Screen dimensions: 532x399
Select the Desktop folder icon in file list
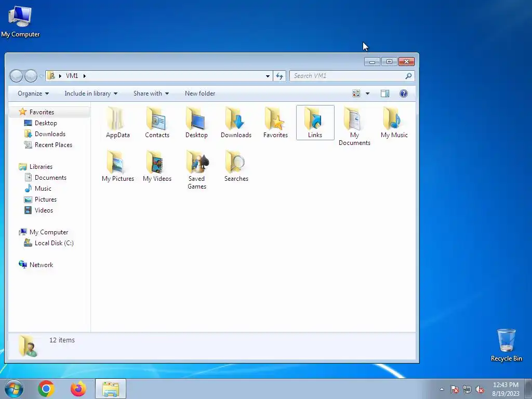(196, 123)
